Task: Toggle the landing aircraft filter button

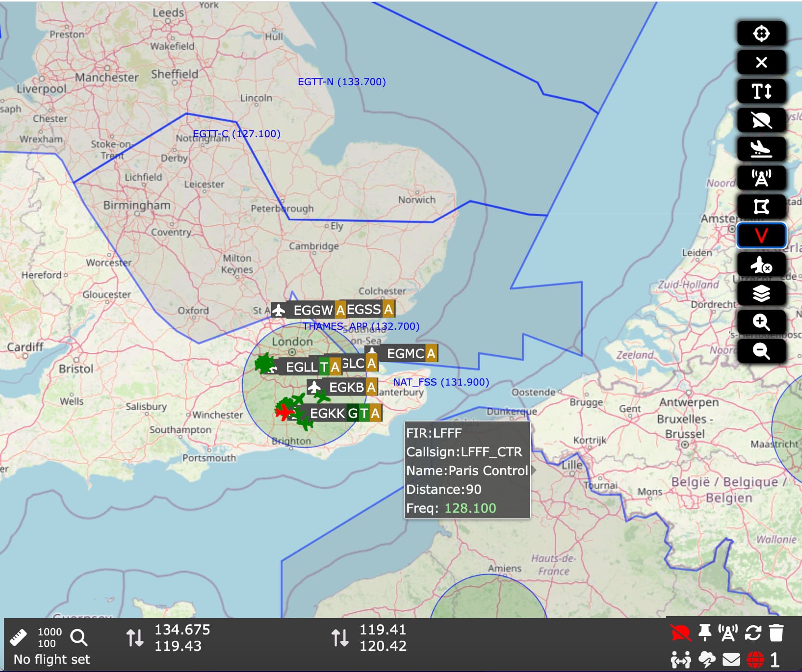Action: click(x=761, y=149)
